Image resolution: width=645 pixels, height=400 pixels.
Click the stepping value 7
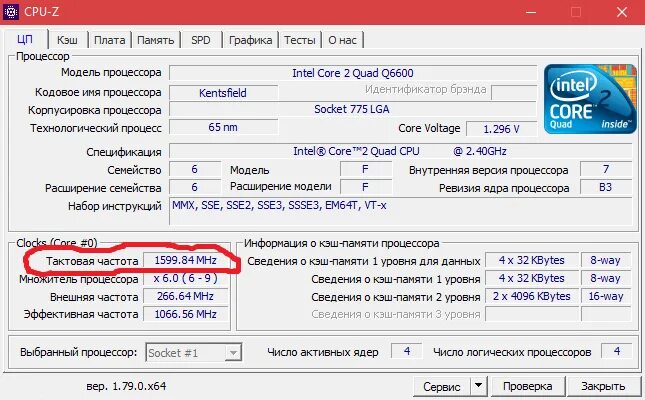[x=606, y=169]
